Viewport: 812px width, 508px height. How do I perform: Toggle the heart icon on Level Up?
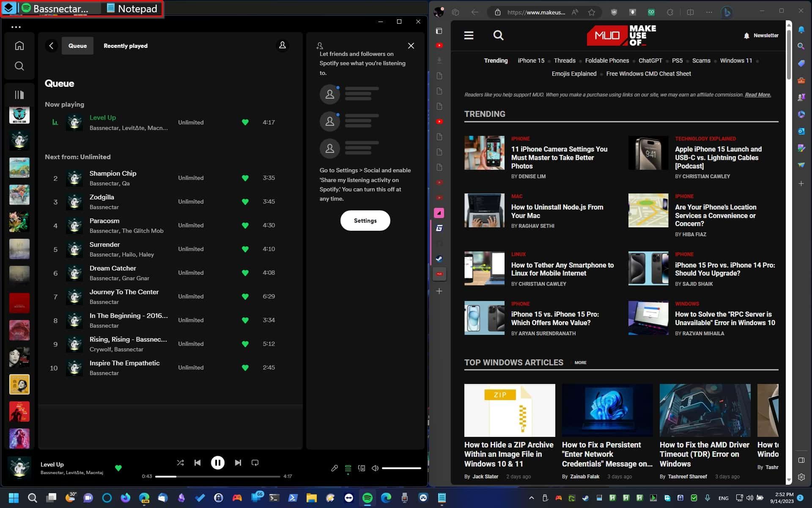click(244, 122)
